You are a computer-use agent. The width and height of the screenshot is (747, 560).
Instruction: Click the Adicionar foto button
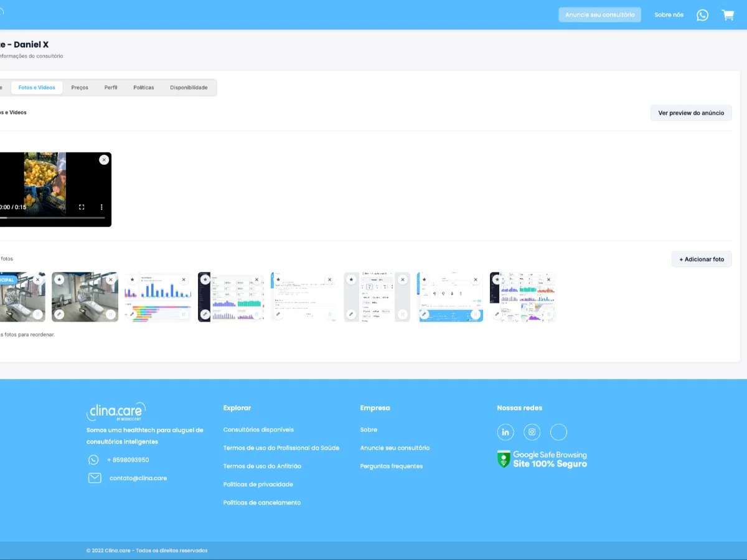tap(702, 259)
